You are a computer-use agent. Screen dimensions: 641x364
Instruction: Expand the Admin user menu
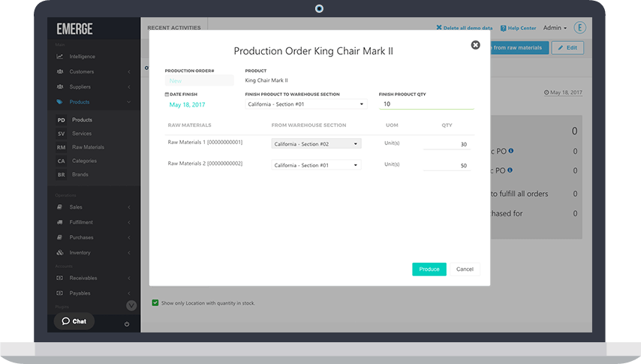pos(555,28)
